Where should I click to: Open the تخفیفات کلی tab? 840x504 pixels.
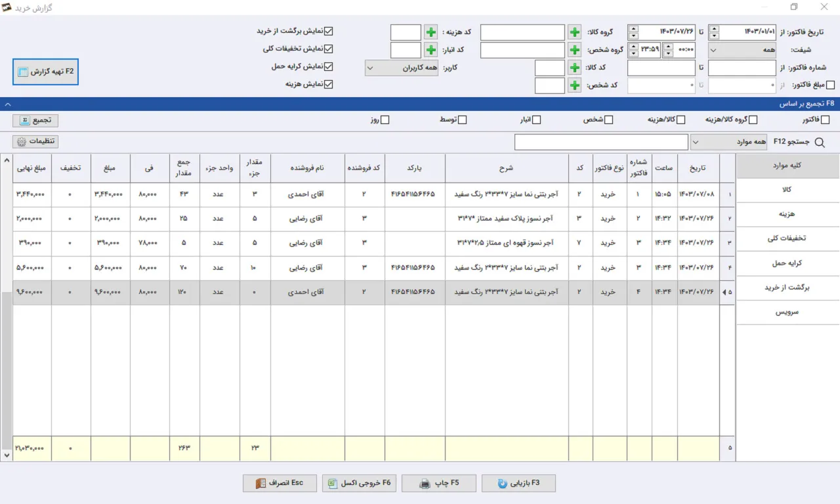788,239
